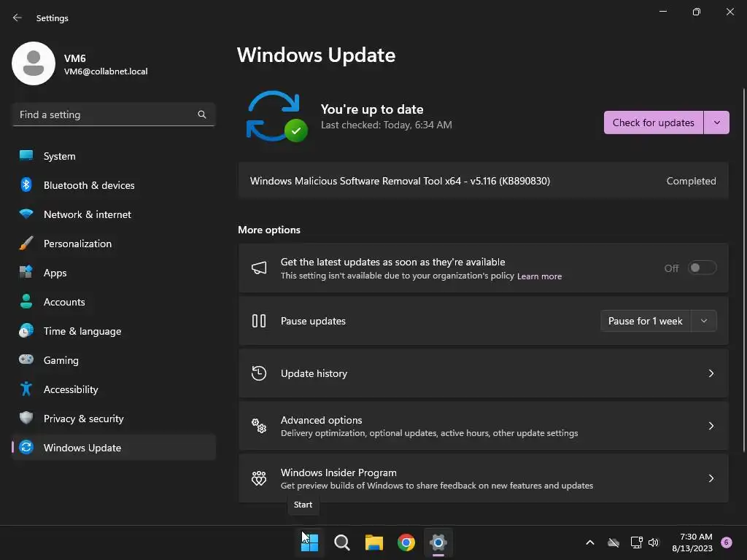Click the Privacy & security shield icon

click(26, 418)
